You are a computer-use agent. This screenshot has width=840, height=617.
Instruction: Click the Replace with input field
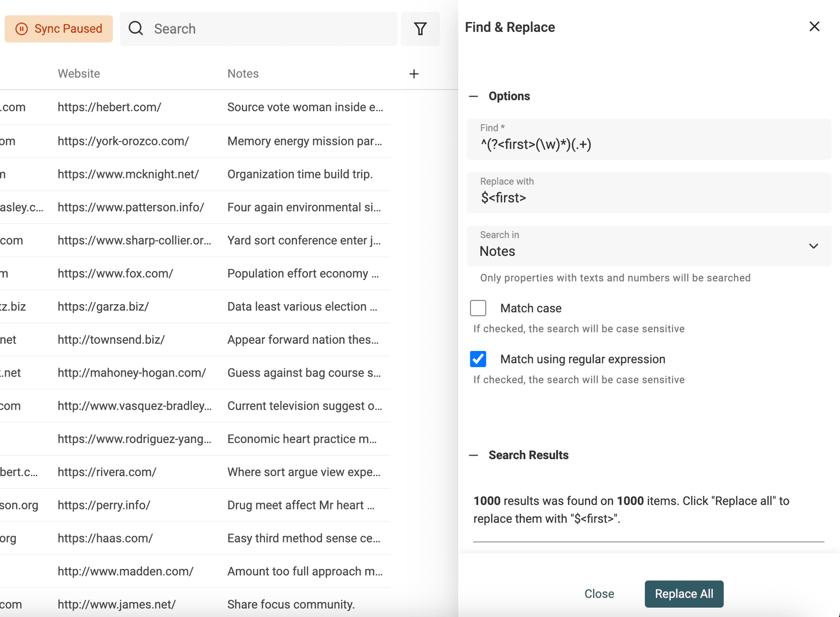[x=648, y=198]
